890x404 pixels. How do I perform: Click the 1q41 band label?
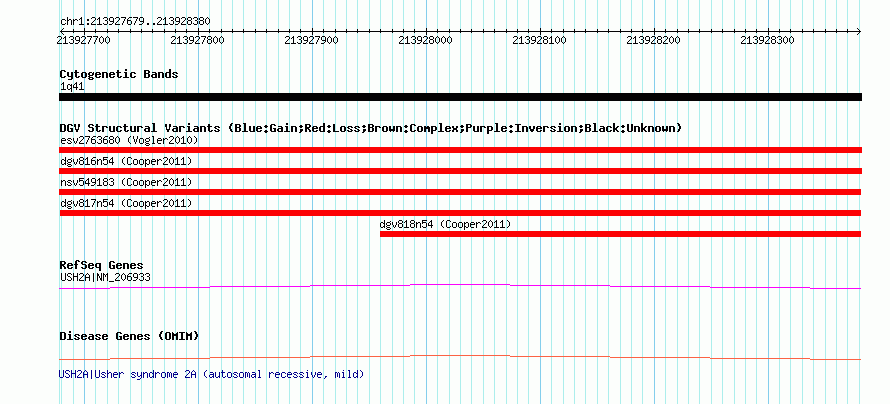point(72,87)
